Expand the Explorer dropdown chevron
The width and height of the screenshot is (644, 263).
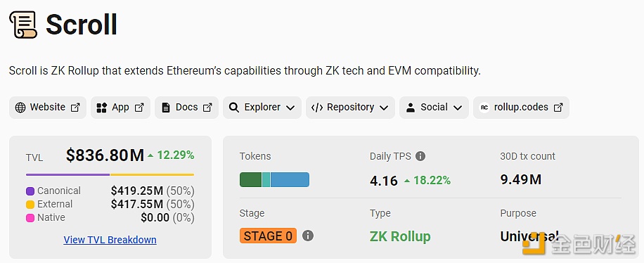[x=290, y=108]
